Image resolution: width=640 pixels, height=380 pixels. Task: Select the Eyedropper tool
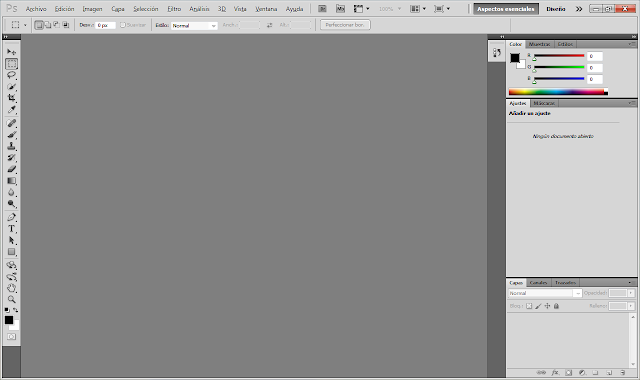coord(11,109)
